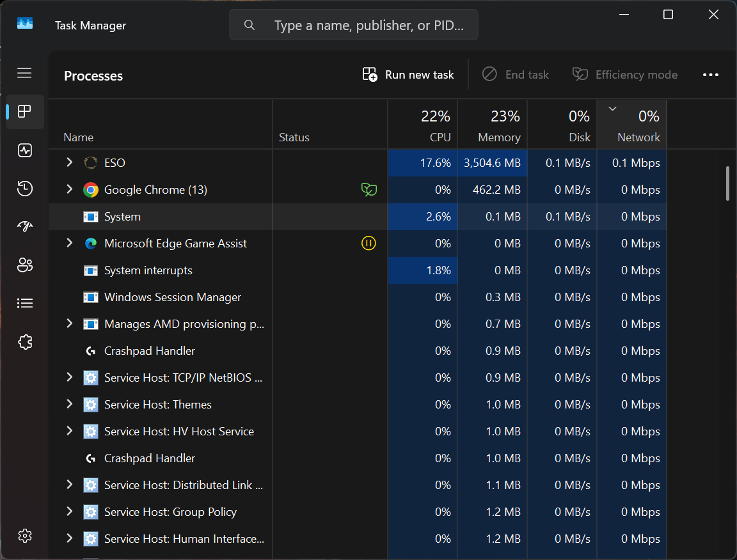The image size is (737, 560).
Task: Click the 462.2 MB Chrome memory cell
Action: (x=492, y=190)
